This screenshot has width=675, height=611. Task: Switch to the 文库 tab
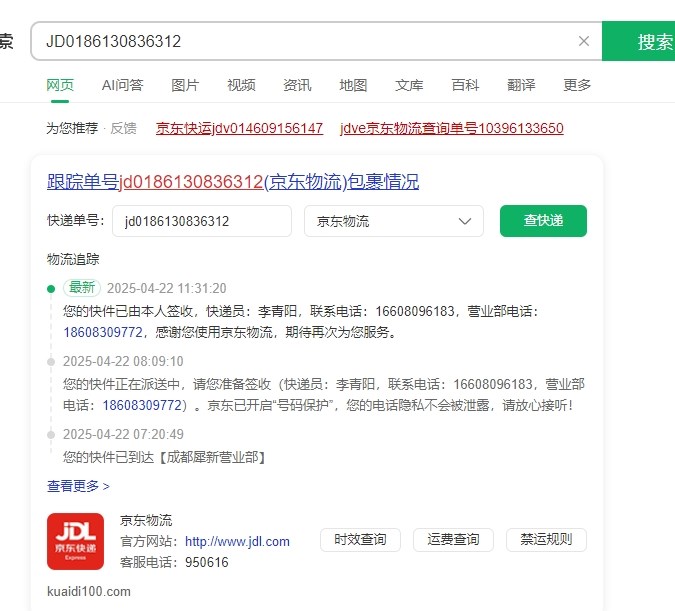(409, 85)
